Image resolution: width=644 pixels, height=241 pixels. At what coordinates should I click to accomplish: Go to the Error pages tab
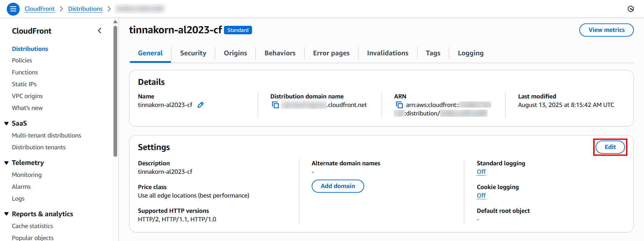[x=331, y=53]
